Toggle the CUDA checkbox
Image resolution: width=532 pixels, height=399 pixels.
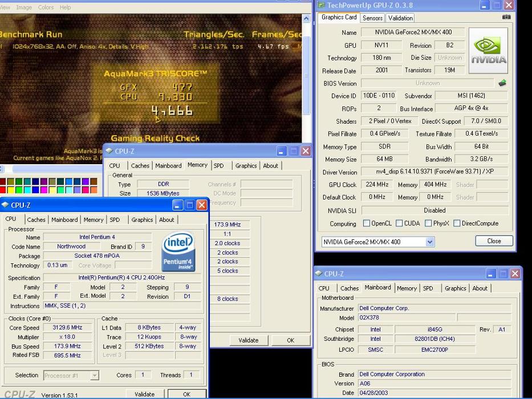click(x=399, y=223)
